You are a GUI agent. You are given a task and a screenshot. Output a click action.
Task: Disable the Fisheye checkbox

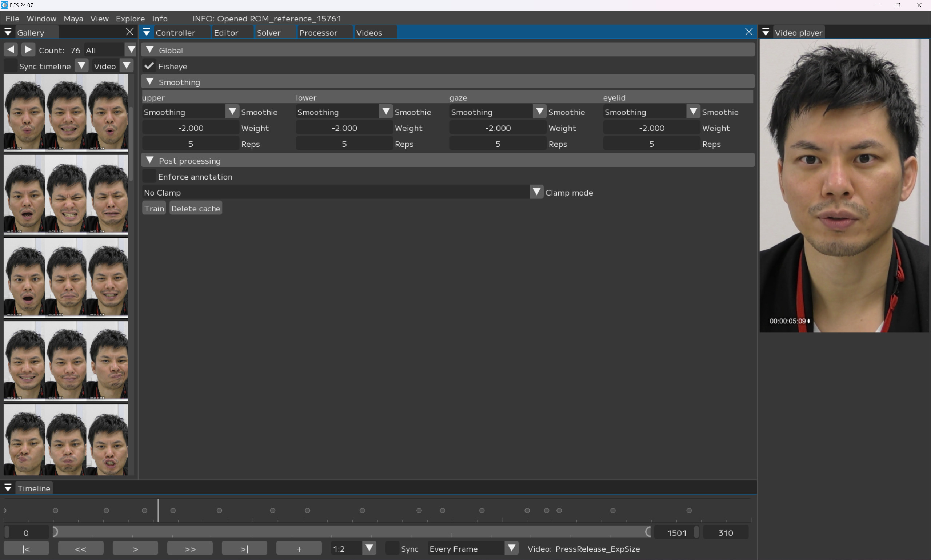click(x=149, y=66)
